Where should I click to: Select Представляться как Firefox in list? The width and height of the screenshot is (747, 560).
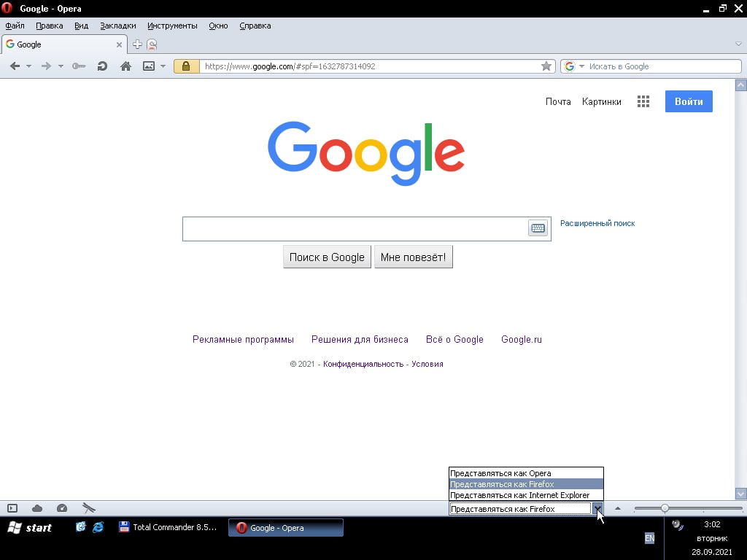tap(526, 484)
